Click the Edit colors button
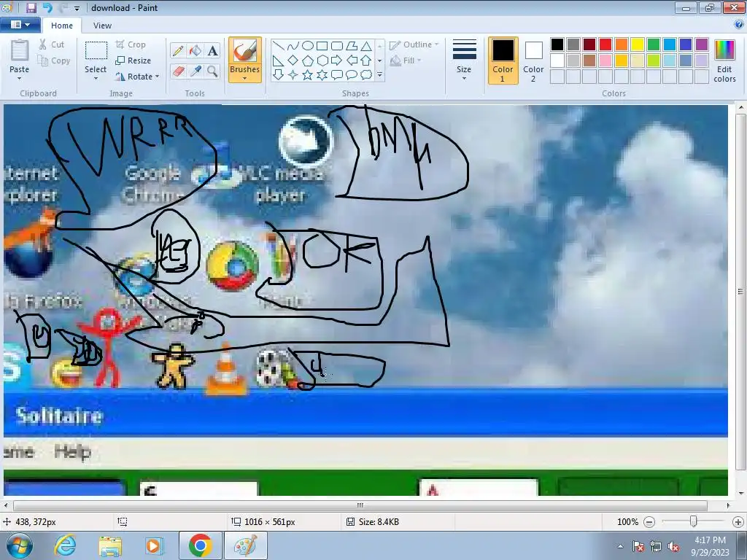The height and width of the screenshot is (560, 747). pyautogui.click(x=724, y=62)
